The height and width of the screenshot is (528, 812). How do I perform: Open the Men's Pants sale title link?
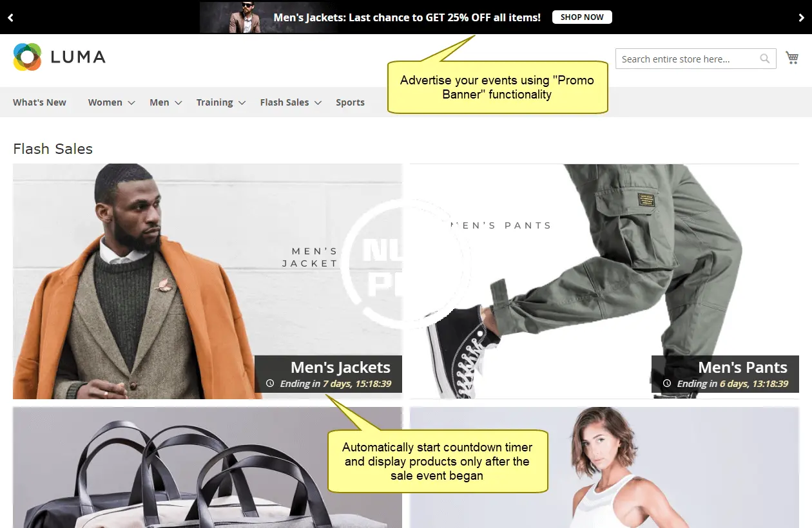[x=742, y=368]
